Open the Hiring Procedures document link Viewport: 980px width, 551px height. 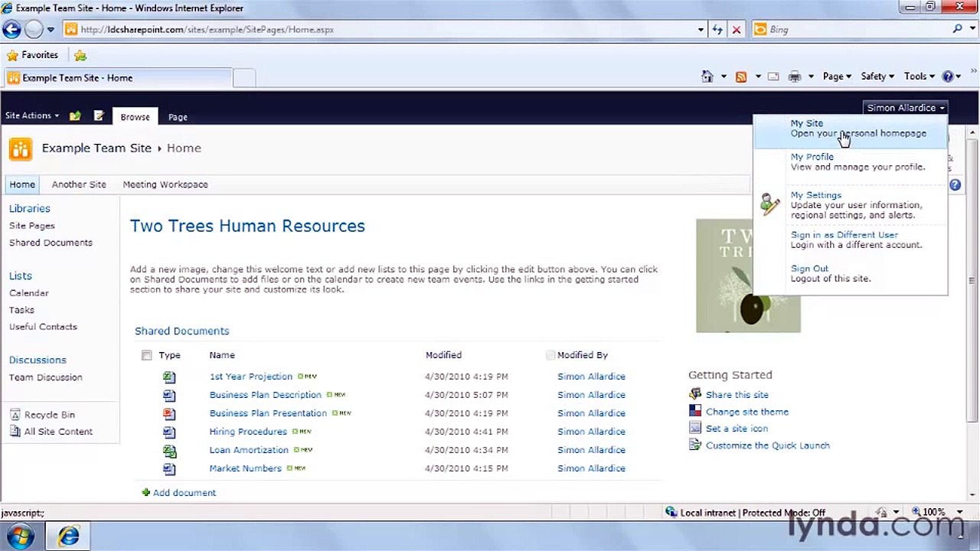tap(248, 432)
